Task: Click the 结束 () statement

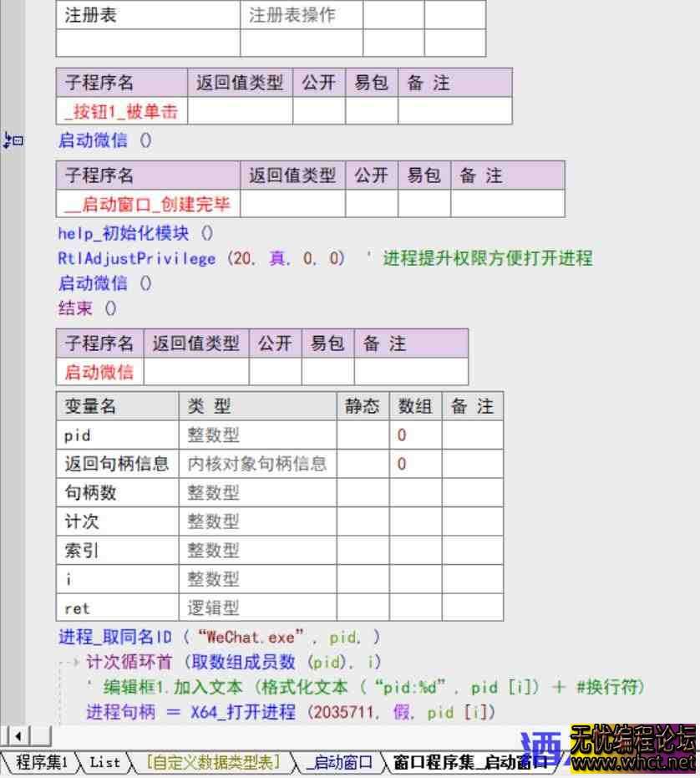Action: click(87, 308)
